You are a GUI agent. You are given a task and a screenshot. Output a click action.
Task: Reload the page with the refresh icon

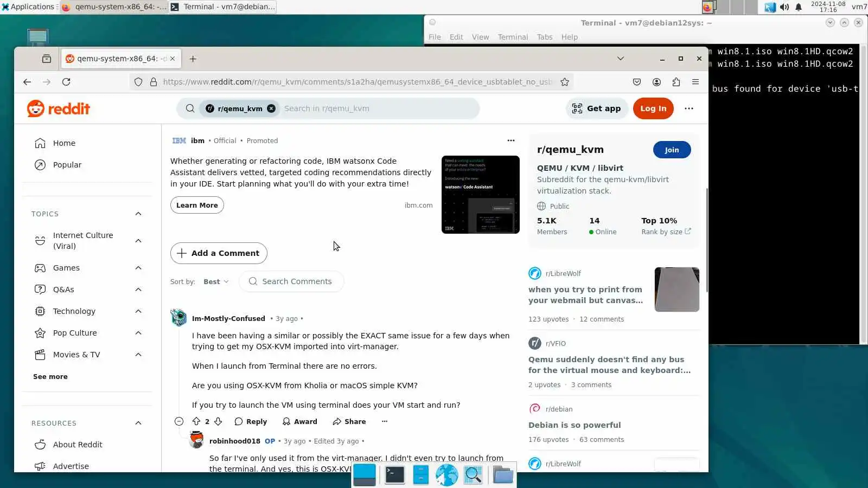click(x=66, y=82)
